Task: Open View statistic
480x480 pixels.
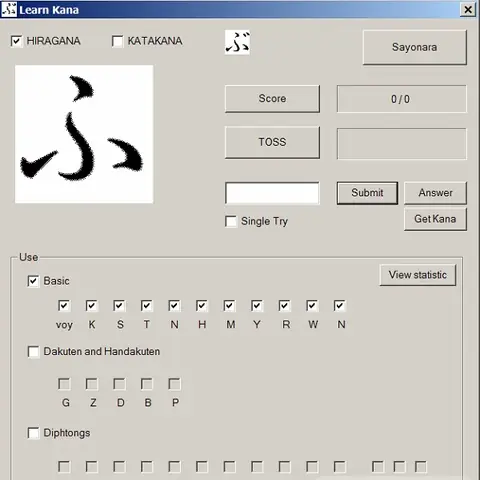Action: 418,275
